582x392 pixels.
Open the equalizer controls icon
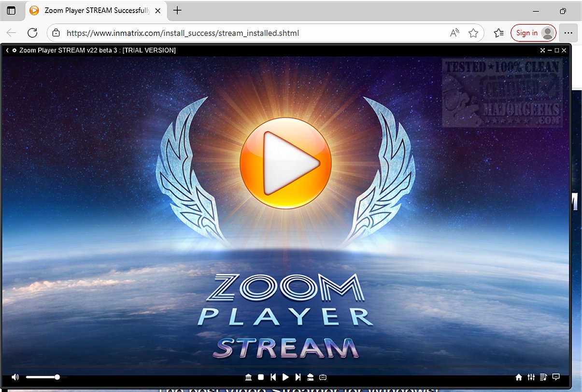531,377
